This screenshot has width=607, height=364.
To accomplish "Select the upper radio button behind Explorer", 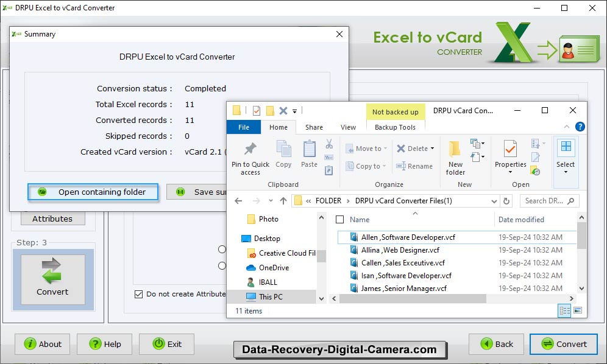I will pyautogui.click(x=222, y=250).
